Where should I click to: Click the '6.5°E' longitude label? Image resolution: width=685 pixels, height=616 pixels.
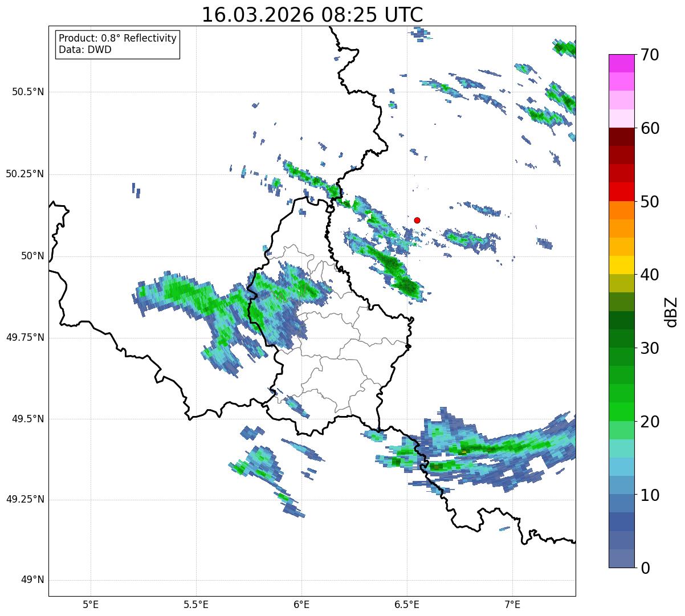coord(407,604)
